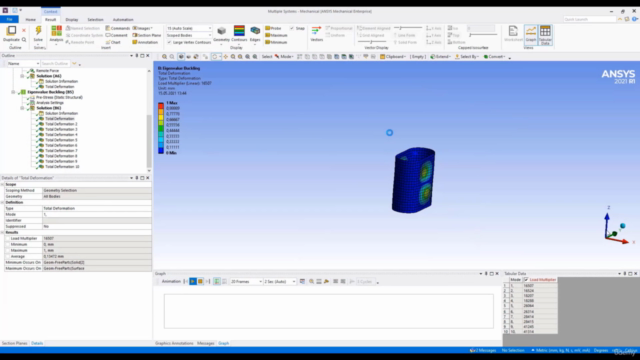This screenshot has width=640, height=360.
Task: Open the Scoped Bodies dropdown
Action: tap(189, 36)
